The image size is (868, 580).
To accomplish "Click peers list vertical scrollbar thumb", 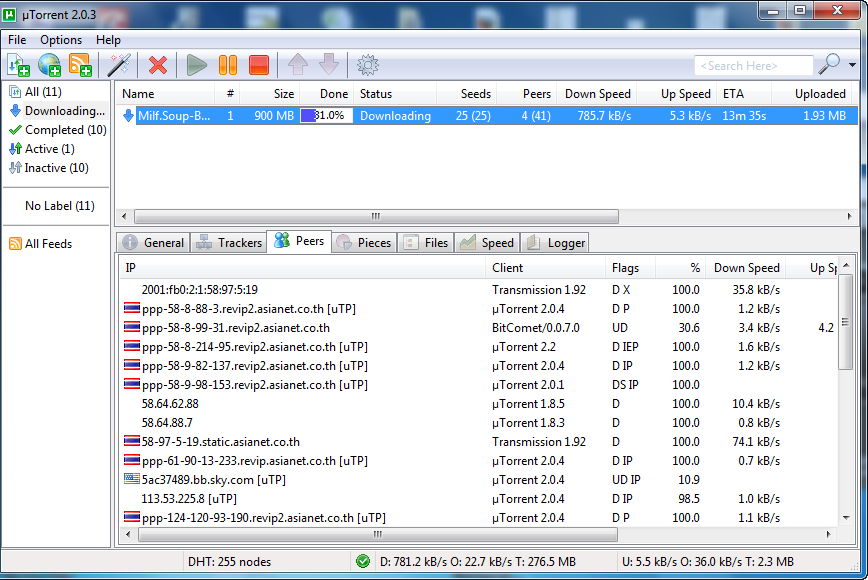I will click(845, 322).
